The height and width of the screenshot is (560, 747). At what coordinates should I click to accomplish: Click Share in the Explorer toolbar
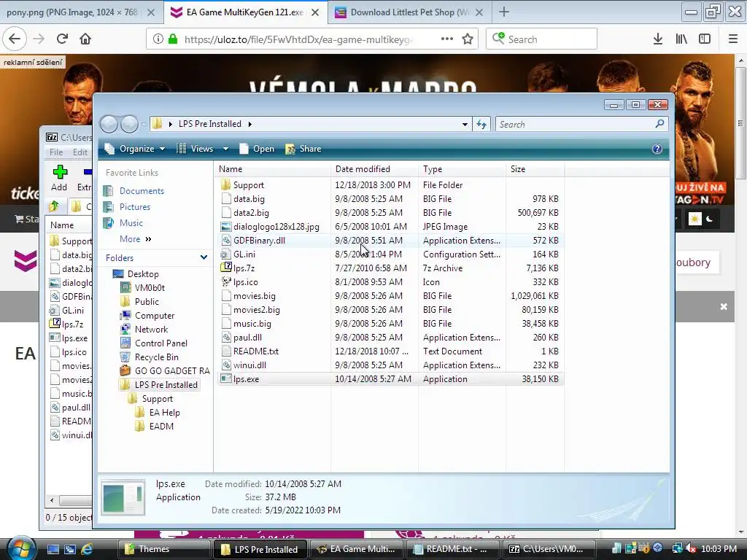pos(303,149)
